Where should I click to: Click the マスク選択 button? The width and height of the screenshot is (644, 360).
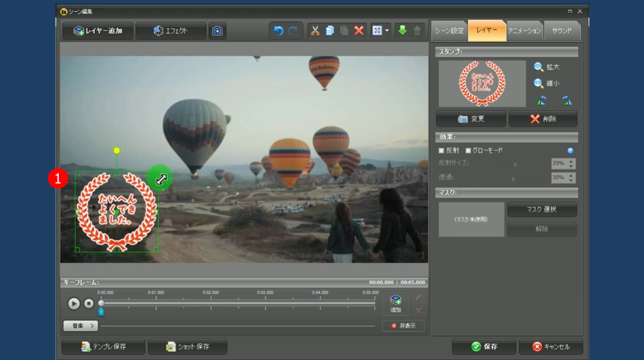click(x=541, y=209)
